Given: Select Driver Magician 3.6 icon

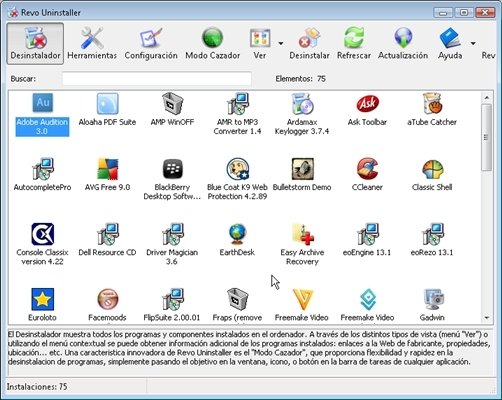Looking at the screenshot, I should point(172,244).
